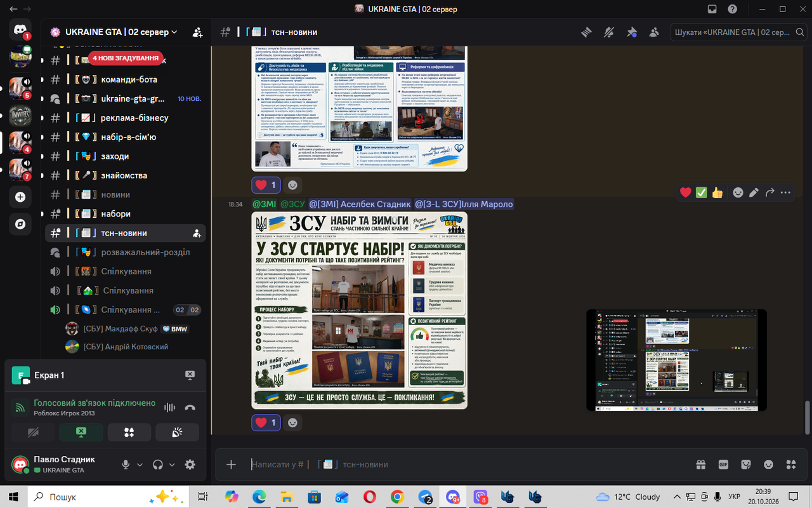Open the GIF picker
The width and height of the screenshot is (812, 508).
(723, 464)
